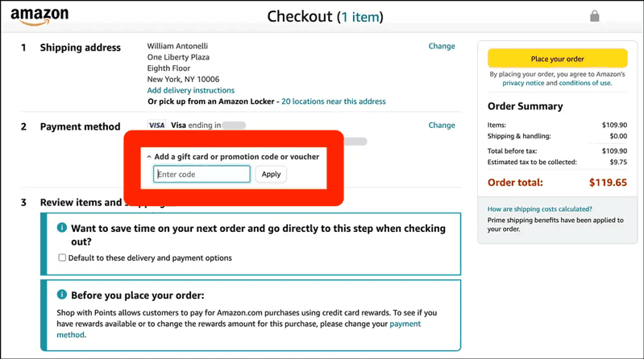The image size is (644, 359).
Task: Click the Visa card logo icon
Action: [156, 125]
